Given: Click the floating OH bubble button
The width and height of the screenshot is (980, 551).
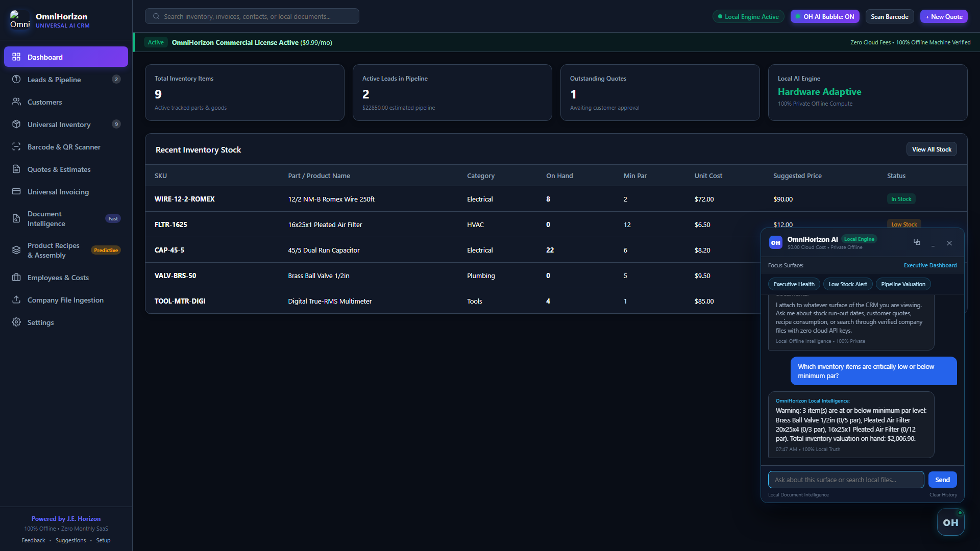Looking at the screenshot, I should [950, 522].
